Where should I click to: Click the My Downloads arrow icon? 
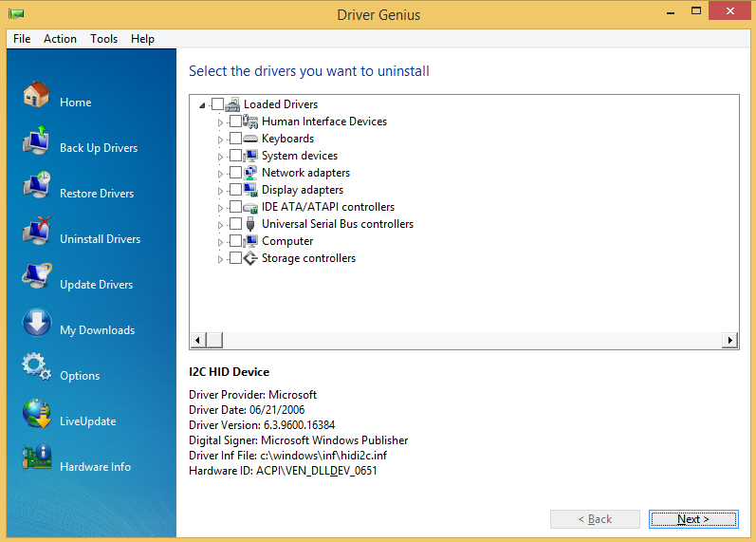pyautogui.click(x=37, y=322)
